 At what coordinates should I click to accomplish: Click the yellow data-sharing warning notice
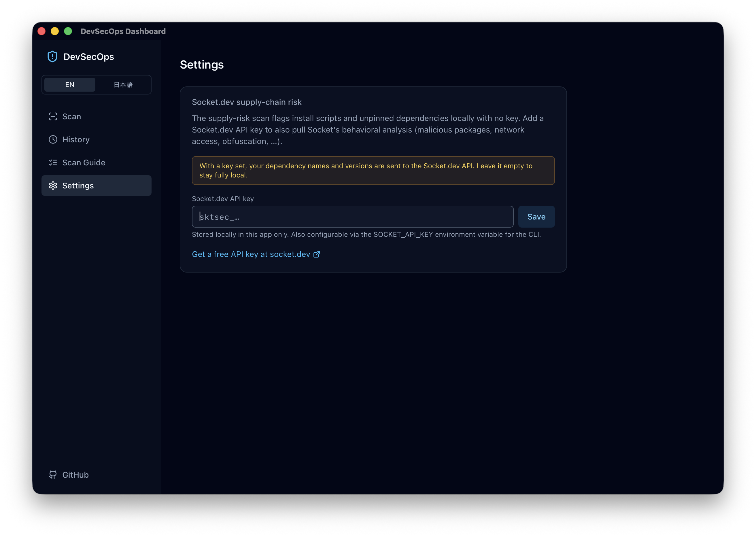(373, 171)
